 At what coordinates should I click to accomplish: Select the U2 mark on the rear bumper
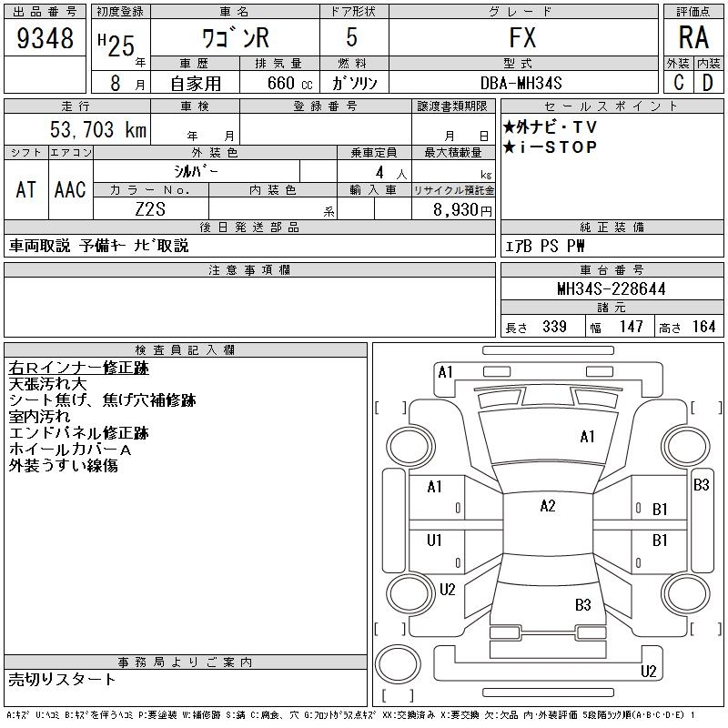(x=649, y=672)
